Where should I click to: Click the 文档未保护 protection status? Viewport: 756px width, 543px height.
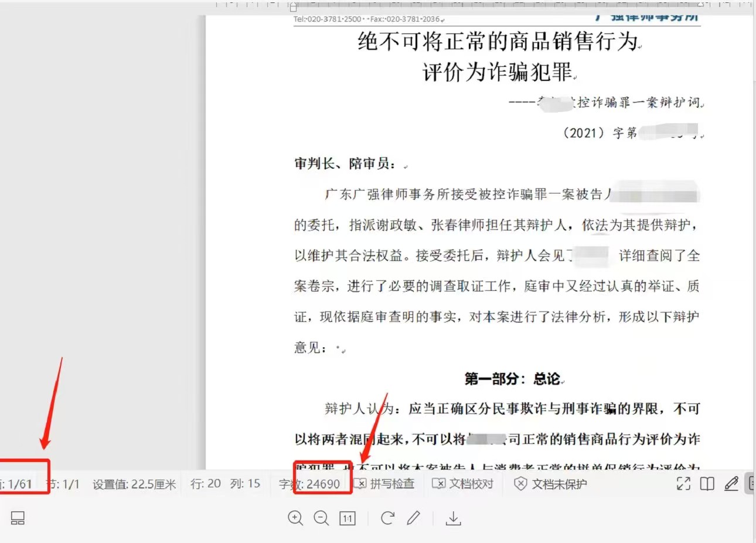tap(550, 484)
